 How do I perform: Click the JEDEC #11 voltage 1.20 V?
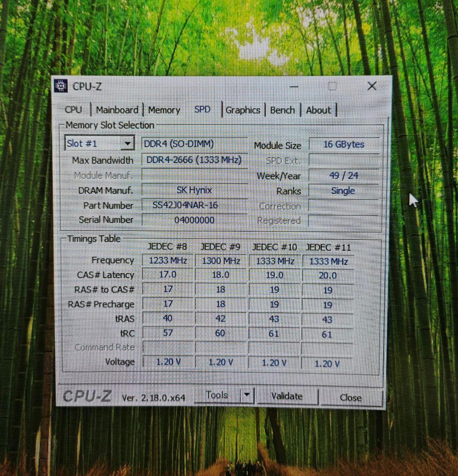click(x=327, y=364)
